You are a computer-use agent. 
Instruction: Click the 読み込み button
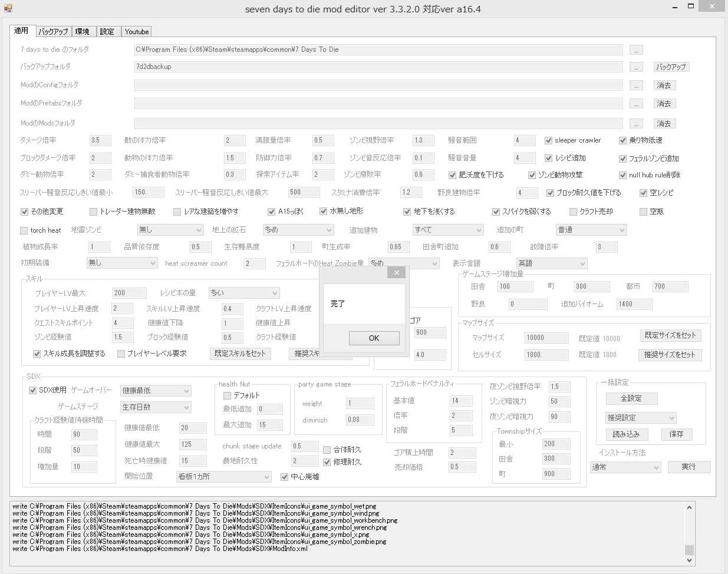pyautogui.click(x=626, y=434)
